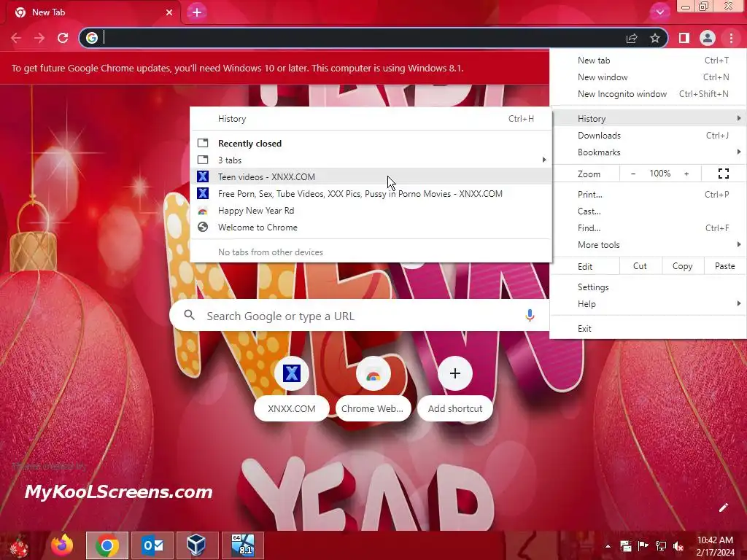This screenshot has width=747, height=560.
Task: Bookmark this tab with the star icon
Action: pyautogui.click(x=655, y=38)
